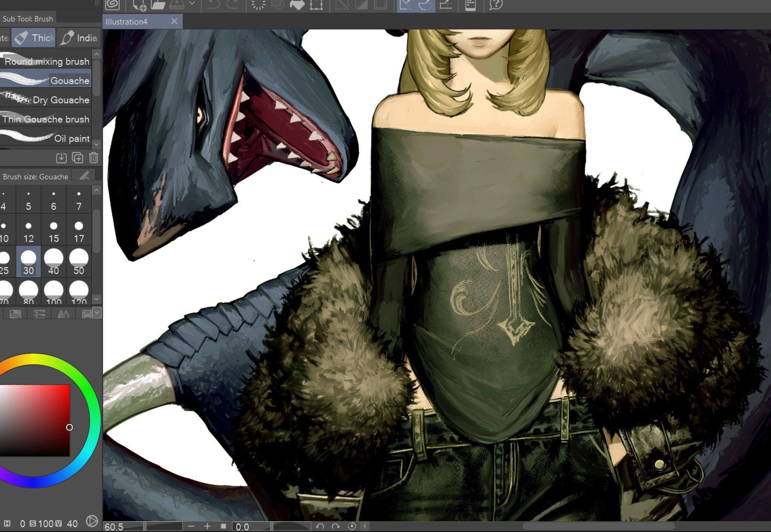Click the Fill bucket icon in toolbar
771x532 pixels.
297,5
